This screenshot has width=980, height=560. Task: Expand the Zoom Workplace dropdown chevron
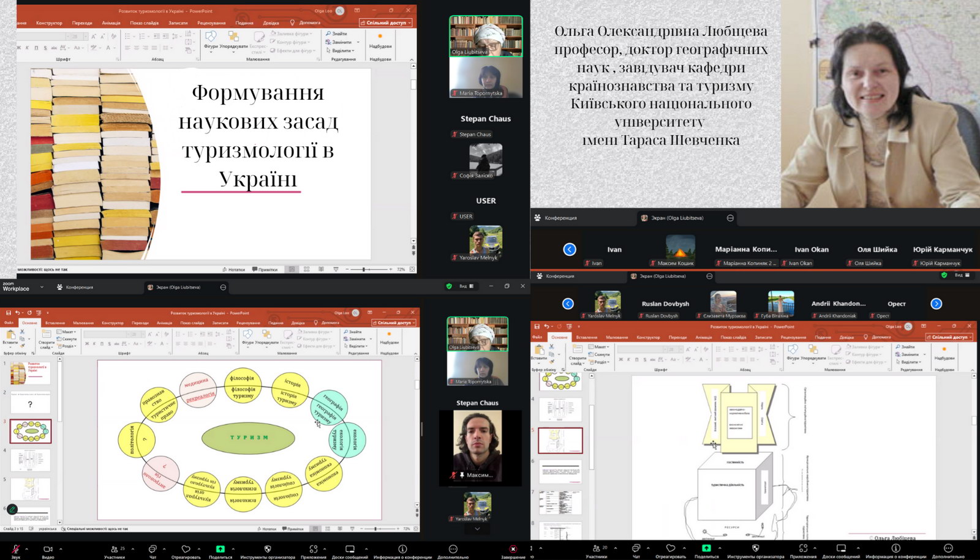click(x=42, y=287)
